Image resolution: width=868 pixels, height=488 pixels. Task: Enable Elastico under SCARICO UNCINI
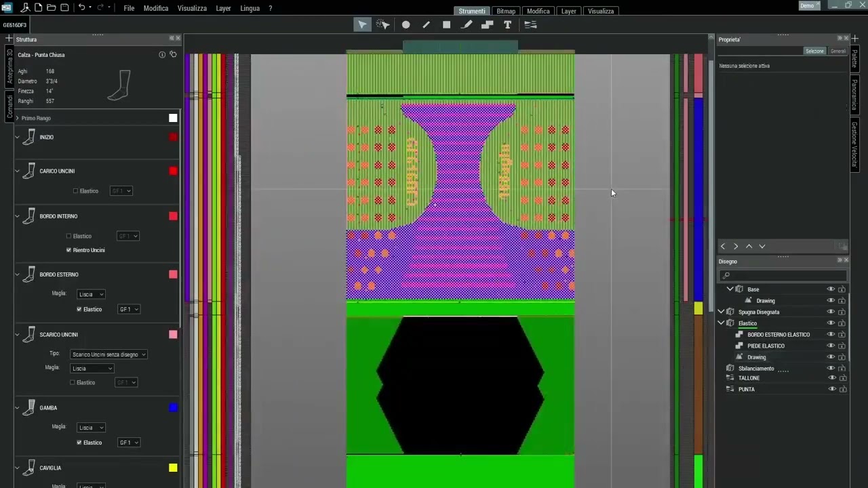tap(73, 382)
